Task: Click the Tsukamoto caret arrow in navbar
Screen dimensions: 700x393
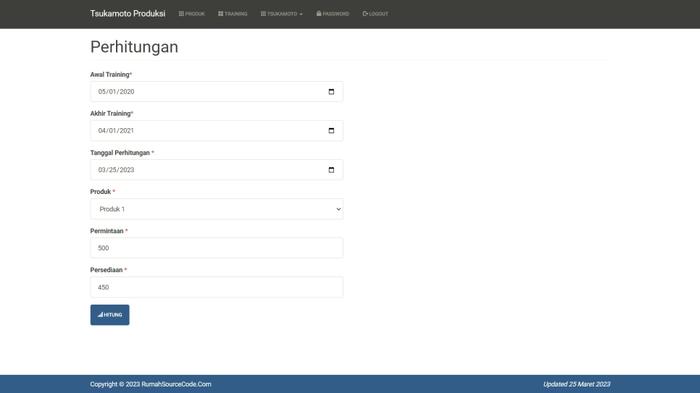Action: (301, 14)
